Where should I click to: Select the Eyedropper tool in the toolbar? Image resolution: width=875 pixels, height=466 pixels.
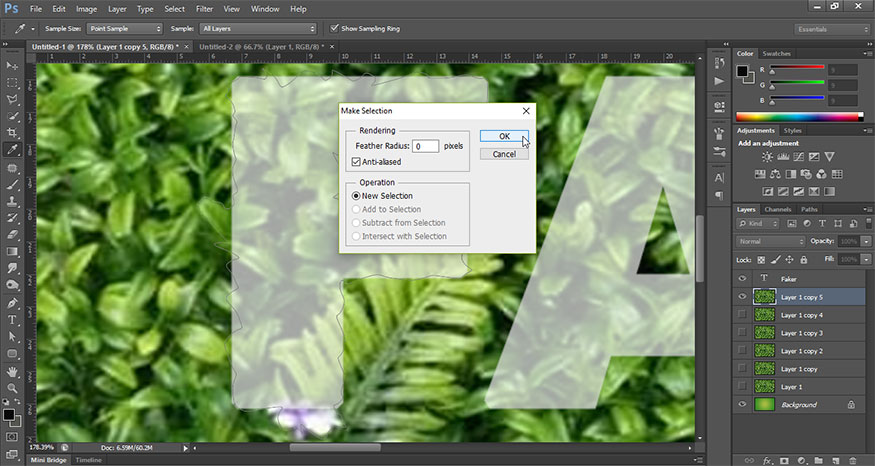click(x=13, y=149)
